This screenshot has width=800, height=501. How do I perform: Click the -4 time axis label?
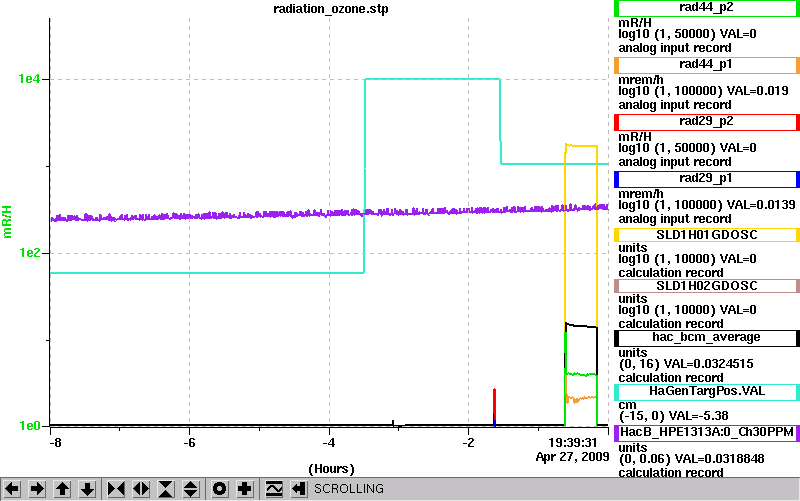pyautogui.click(x=329, y=442)
